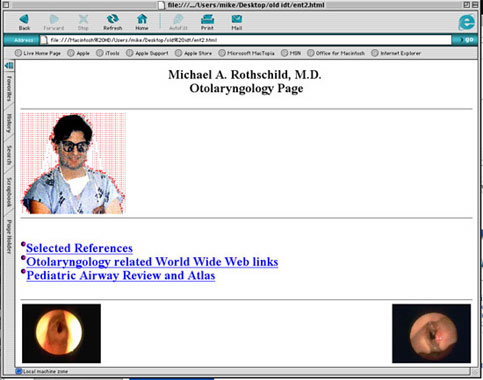Open Otolaryngology related World Wide Web links

(x=152, y=262)
